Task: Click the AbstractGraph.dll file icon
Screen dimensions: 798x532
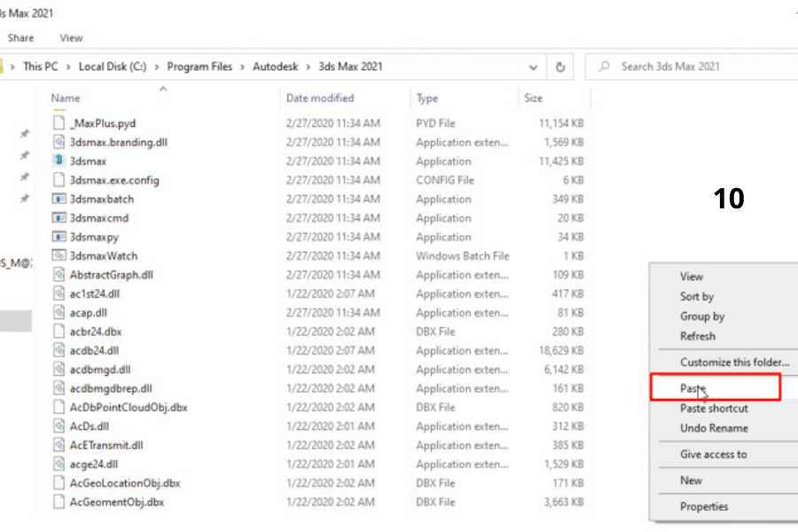Action: tap(59, 275)
